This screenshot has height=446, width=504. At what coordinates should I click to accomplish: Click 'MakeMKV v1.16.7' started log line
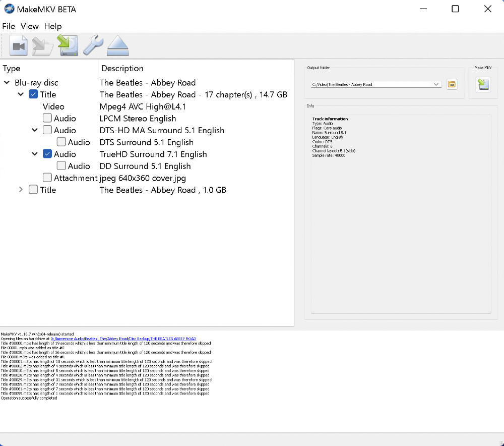tap(37, 334)
